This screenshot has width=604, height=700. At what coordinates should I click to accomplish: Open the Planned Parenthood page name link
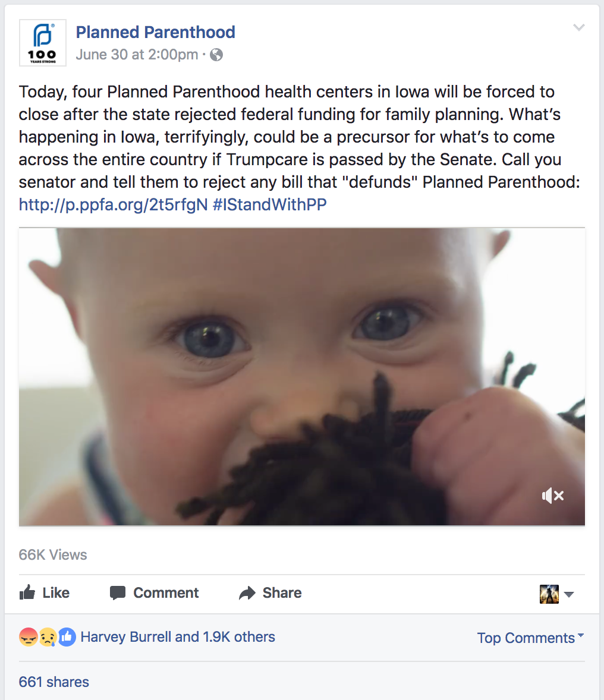pos(156,32)
